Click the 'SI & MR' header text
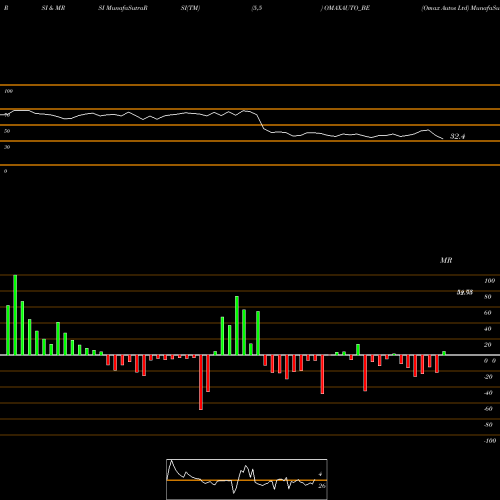The width and height of the screenshot is (500, 500). point(53,8)
